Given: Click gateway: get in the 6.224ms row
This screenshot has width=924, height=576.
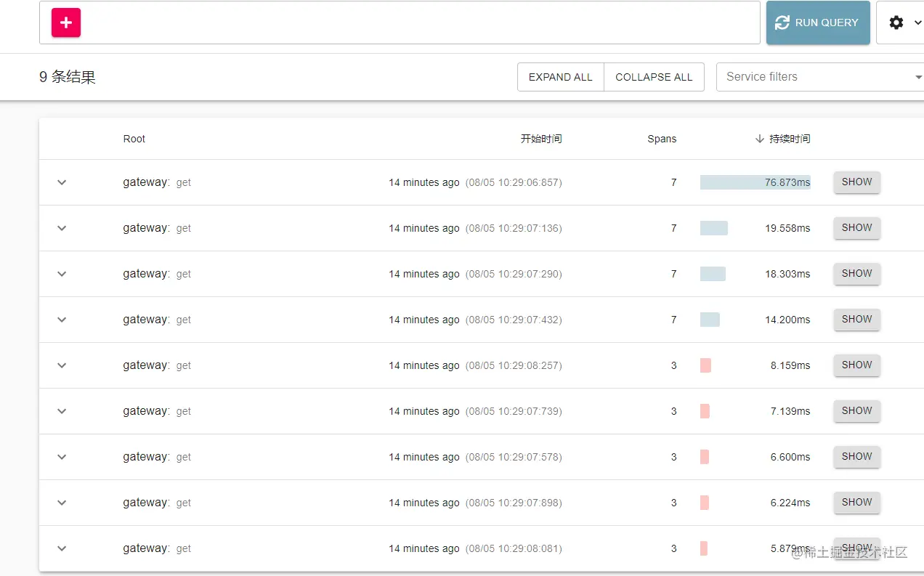Looking at the screenshot, I should tap(157, 503).
